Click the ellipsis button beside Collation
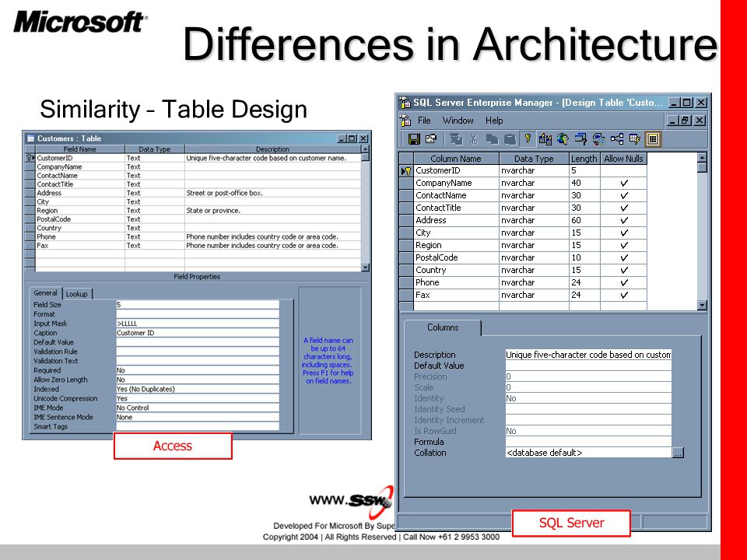The width and height of the screenshot is (747, 560). click(x=678, y=453)
